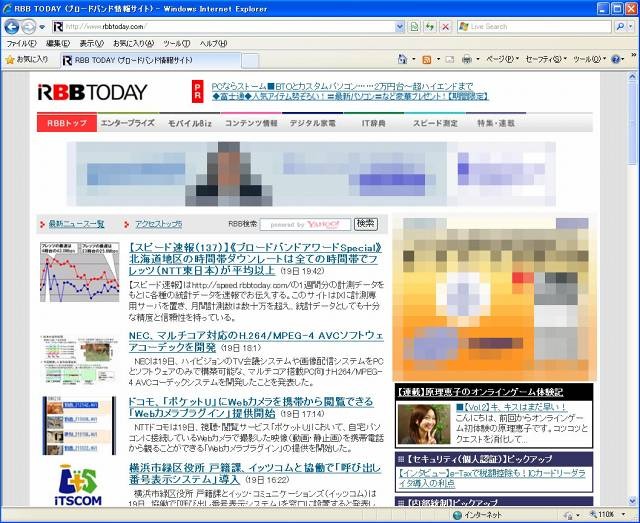Click the vertical scrollbar down arrow

(x=632, y=501)
